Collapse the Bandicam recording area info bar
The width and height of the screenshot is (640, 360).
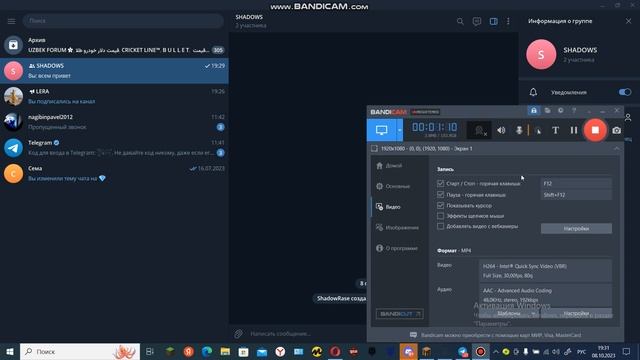[x=616, y=149]
